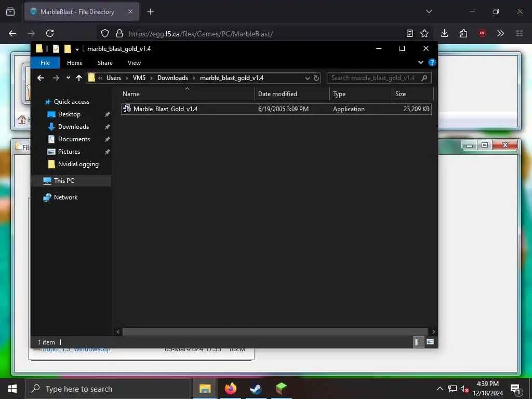Open the Share ribbon tab
The image size is (532, 399).
105,63
